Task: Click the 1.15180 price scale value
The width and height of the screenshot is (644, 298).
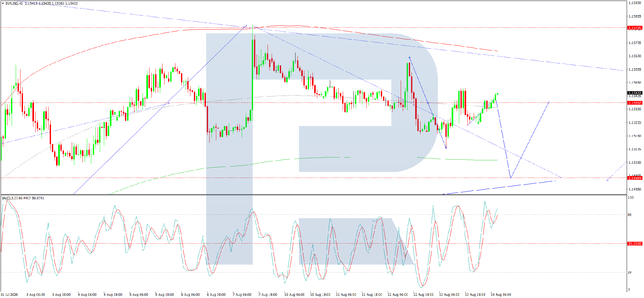Action: tap(635, 136)
